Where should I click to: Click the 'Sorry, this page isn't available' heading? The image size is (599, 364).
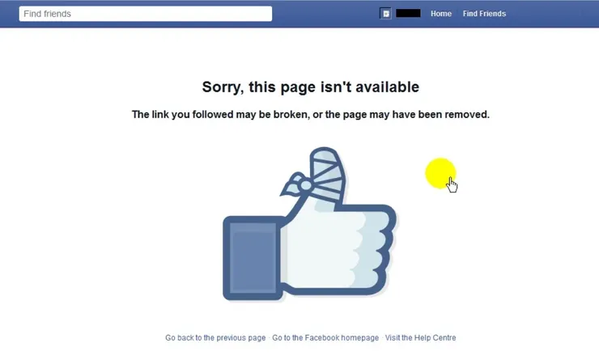(x=311, y=87)
